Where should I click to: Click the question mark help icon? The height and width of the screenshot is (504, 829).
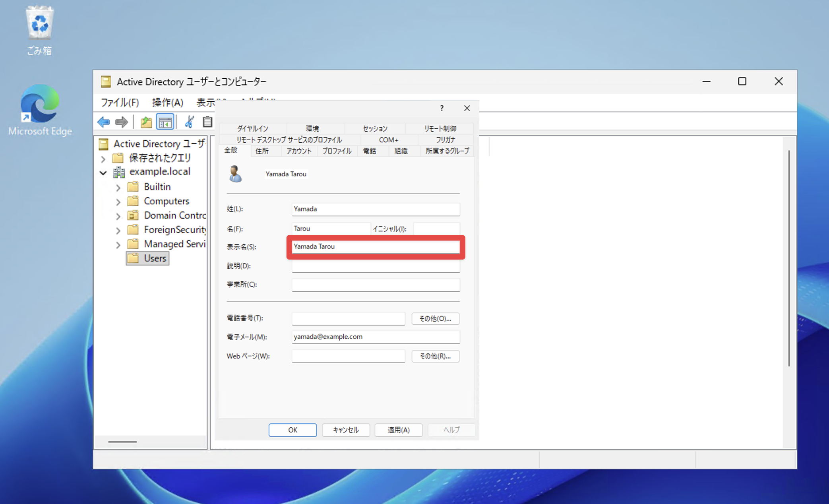(442, 108)
